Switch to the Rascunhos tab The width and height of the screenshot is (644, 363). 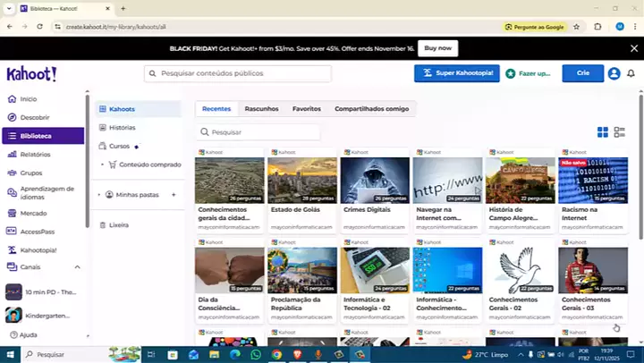[261, 108]
